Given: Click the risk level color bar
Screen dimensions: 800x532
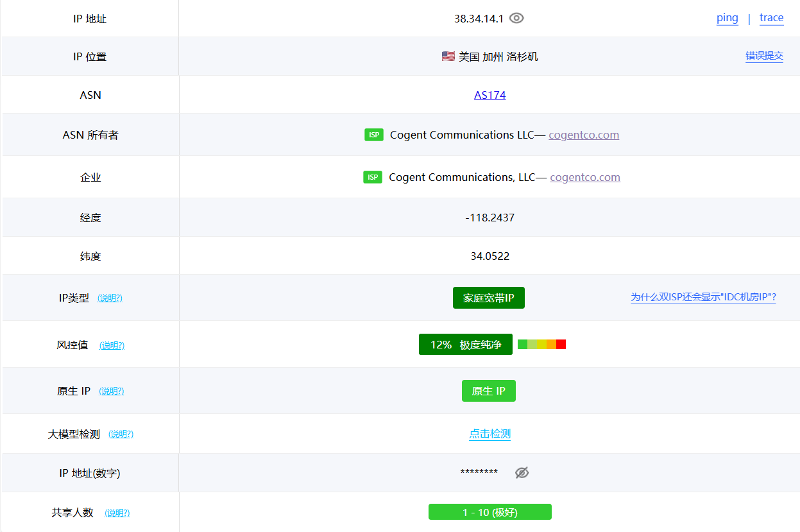Looking at the screenshot, I should pyautogui.click(x=541, y=345).
